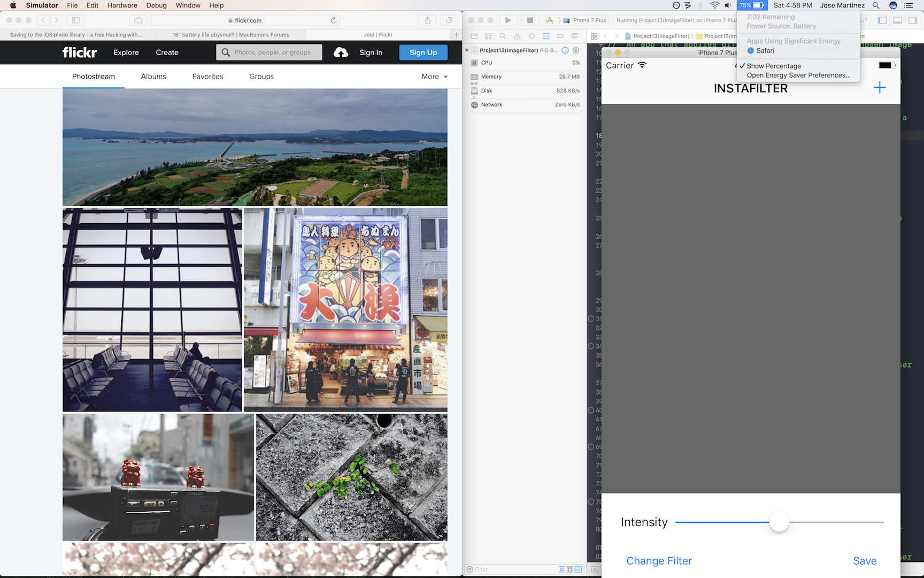Tap Save in the INSTAFILTER app
This screenshot has width=924, height=578.
[x=865, y=561]
